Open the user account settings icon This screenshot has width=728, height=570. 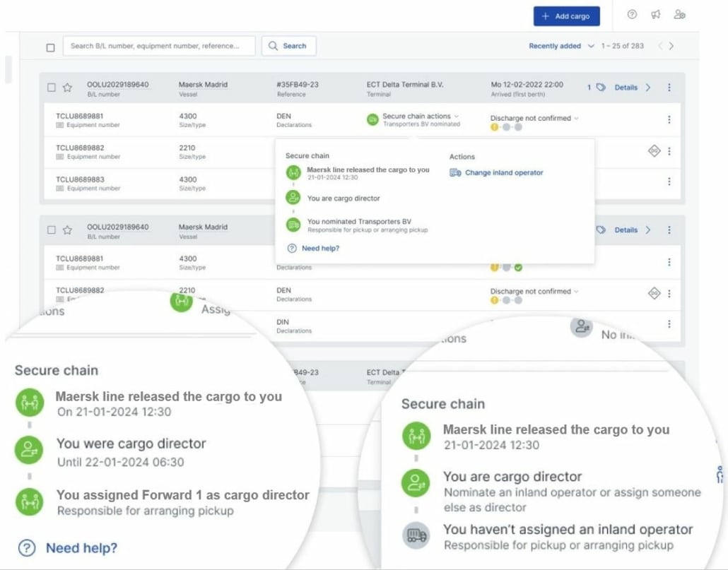[679, 15]
